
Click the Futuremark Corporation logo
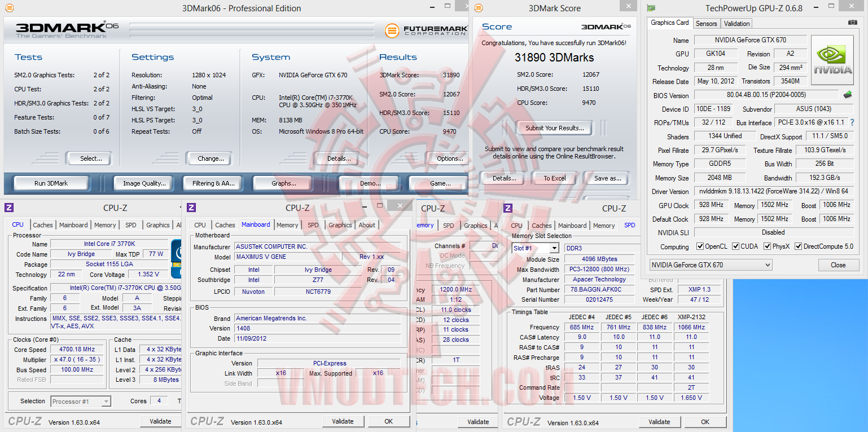426,30
